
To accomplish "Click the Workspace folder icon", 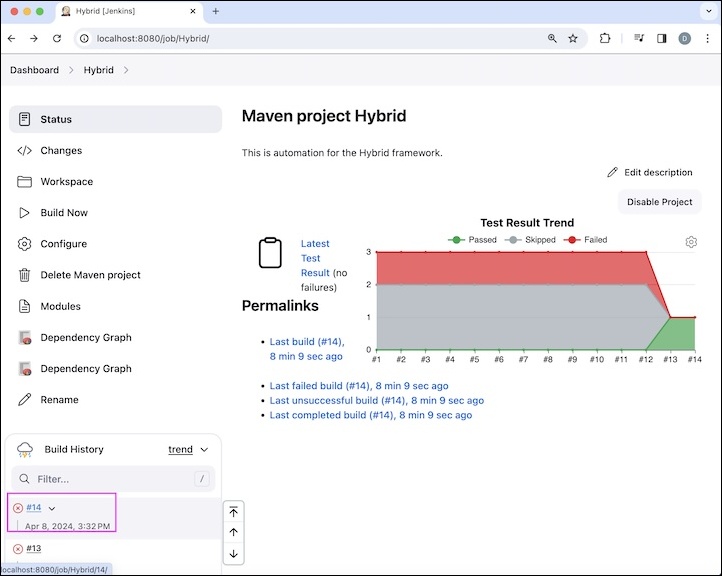I will click(x=25, y=182).
